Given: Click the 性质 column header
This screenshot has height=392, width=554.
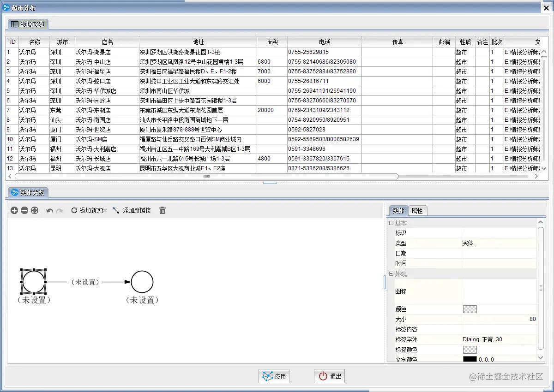Looking at the screenshot, I should tap(465, 42).
